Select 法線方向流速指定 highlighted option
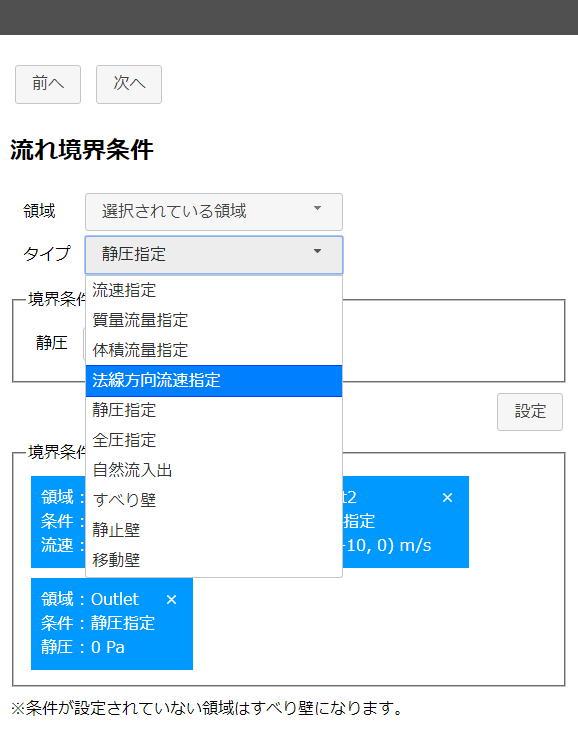578x750 pixels. pos(214,381)
